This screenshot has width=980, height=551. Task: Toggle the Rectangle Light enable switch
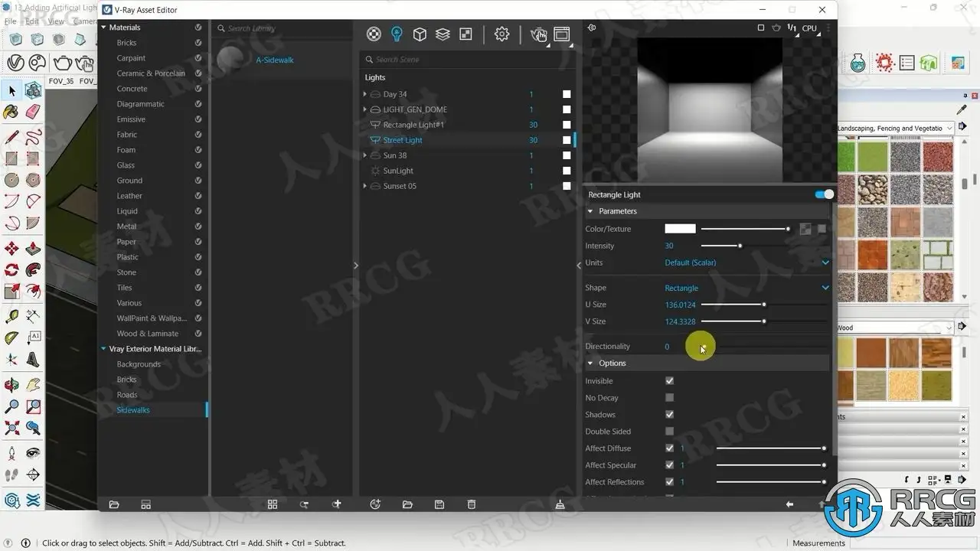(825, 194)
